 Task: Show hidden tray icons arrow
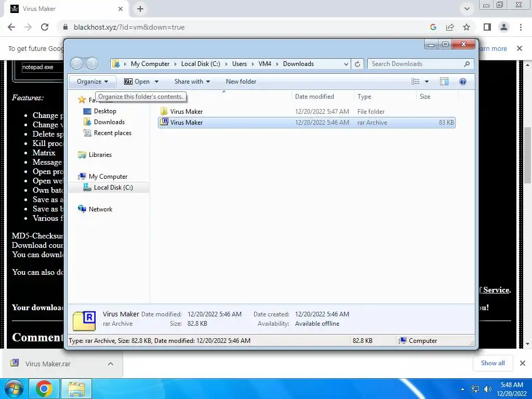point(462,389)
